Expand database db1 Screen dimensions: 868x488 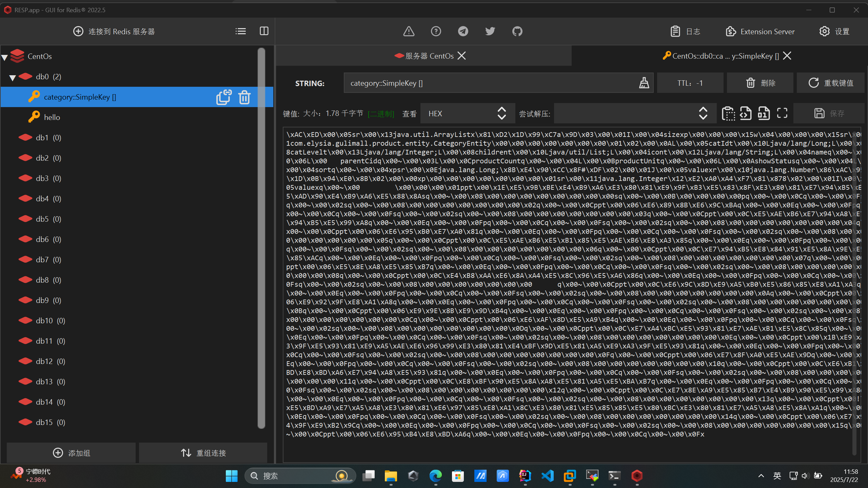[x=48, y=138]
